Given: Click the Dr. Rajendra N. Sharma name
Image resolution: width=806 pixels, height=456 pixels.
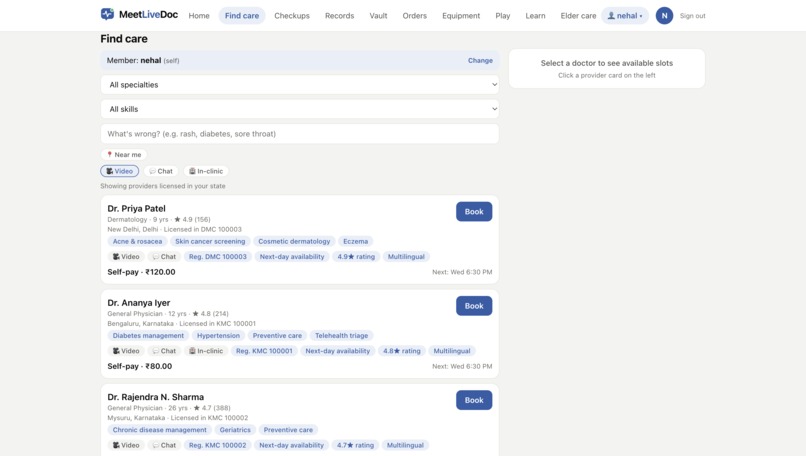Looking at the screenshot, I should pos(155,397).
